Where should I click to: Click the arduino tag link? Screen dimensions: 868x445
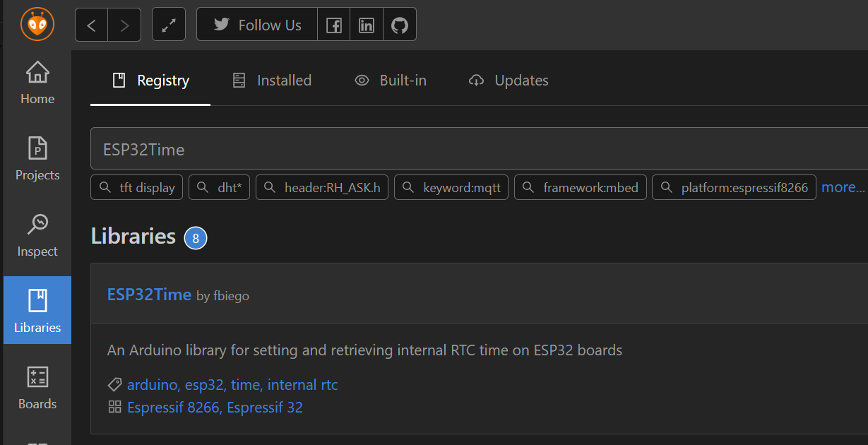[x=153, y=385]
